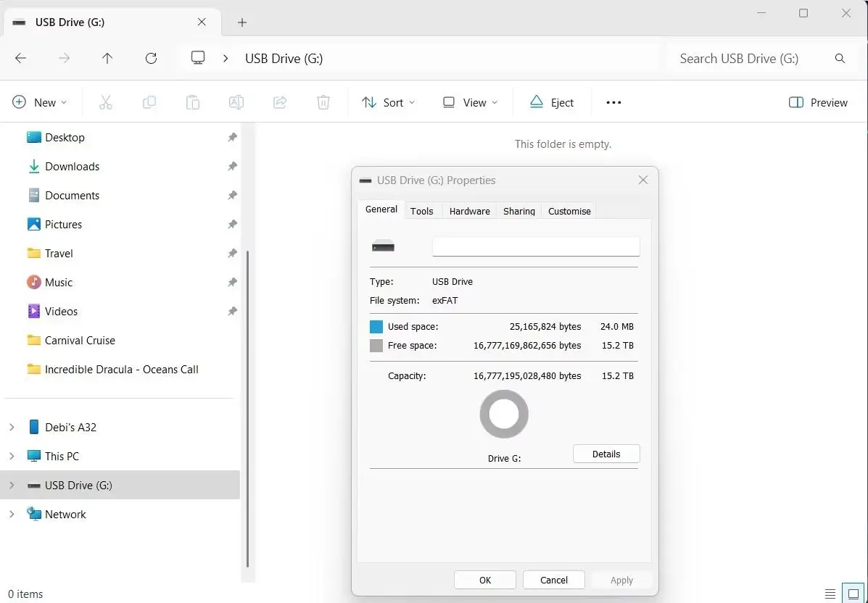
Task: Click the Share icon in toolbar
Action: coord(280,102)
